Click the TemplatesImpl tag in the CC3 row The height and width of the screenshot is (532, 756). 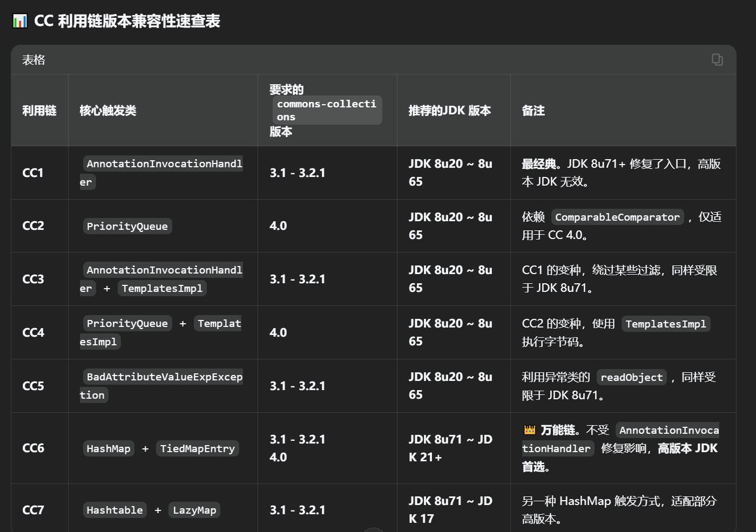[162, 288]
